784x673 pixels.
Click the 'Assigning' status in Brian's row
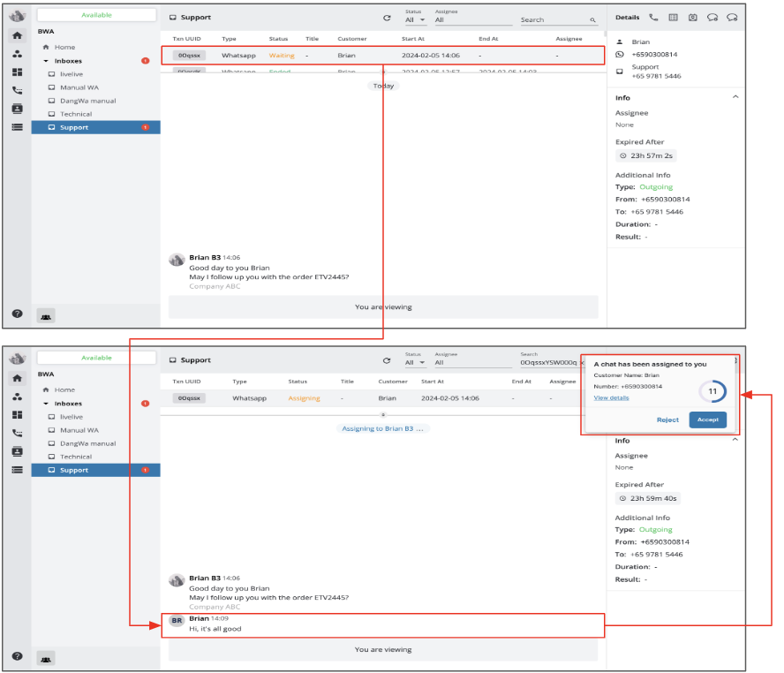pyautogui.click(x=304, y=398)
